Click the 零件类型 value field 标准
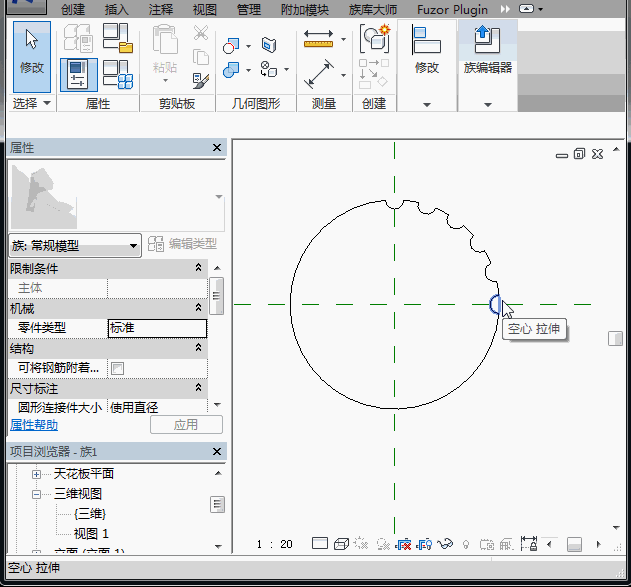 (156, 328)
